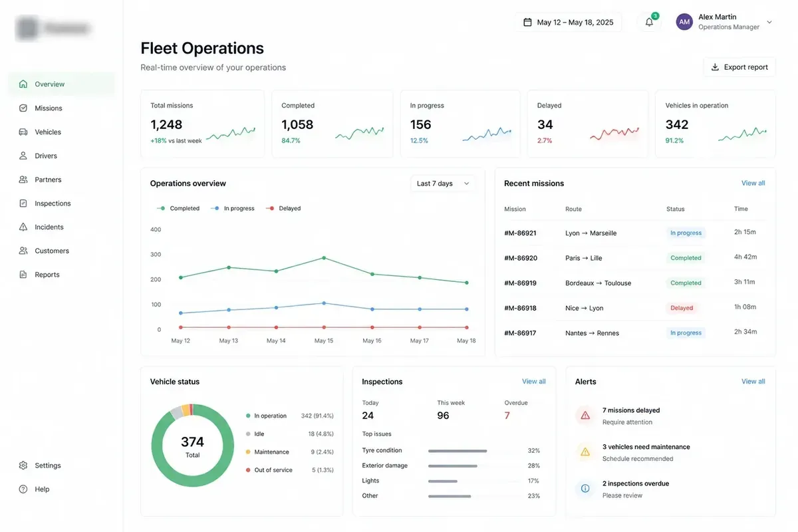Screen dimensions: 798x532
Task: Click the Vehicle status donut chart
Action: [x=192, y=445]
